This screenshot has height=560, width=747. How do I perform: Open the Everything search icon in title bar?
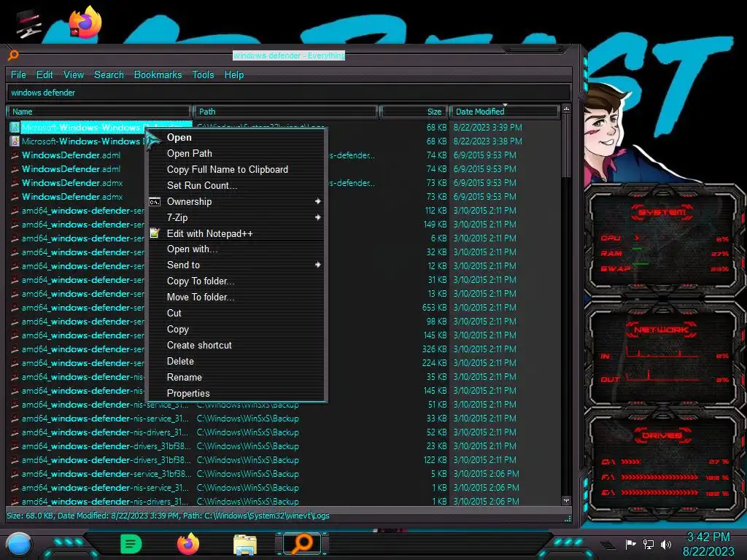[13, 55]
